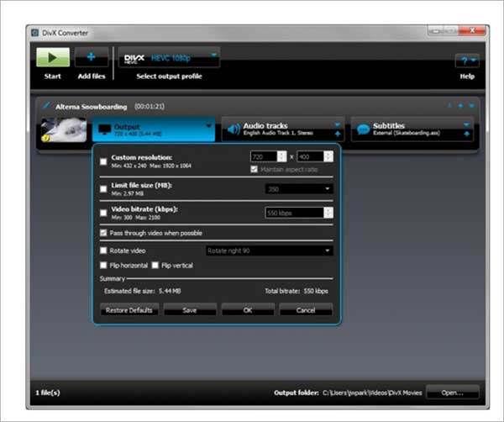Screen dimensions: 504x422
Task: Check the Flip vertical option
Action: (155, 265)
